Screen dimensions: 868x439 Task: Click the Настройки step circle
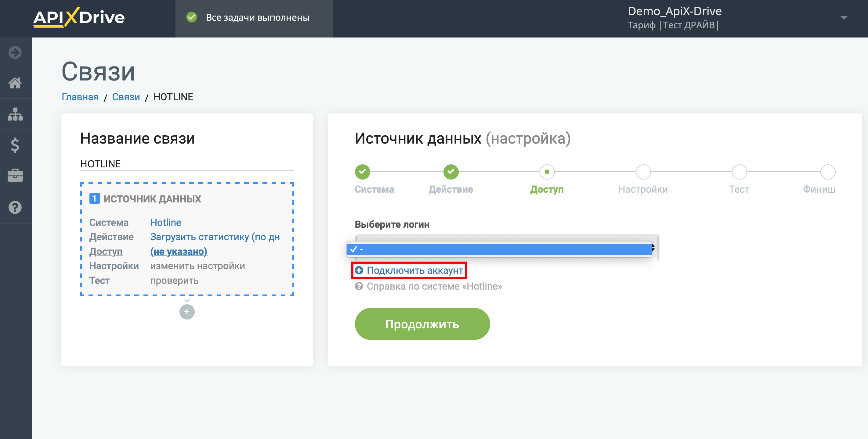coord(643,172)
